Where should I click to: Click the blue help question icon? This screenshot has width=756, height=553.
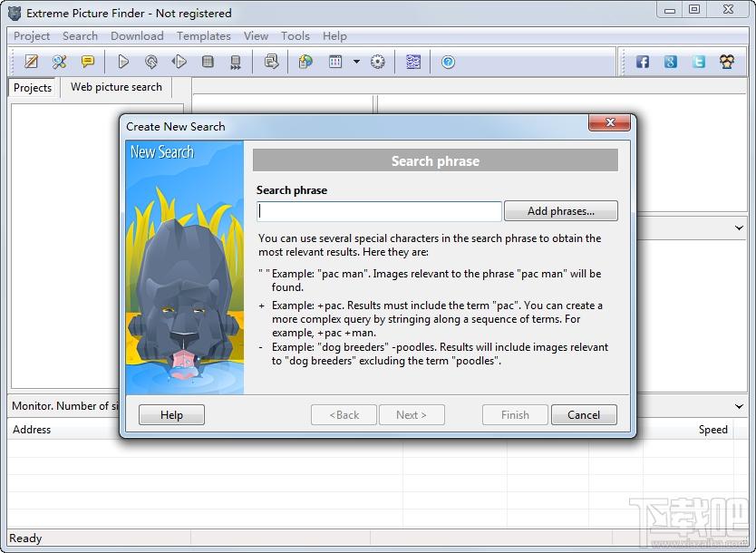point(448,62)
